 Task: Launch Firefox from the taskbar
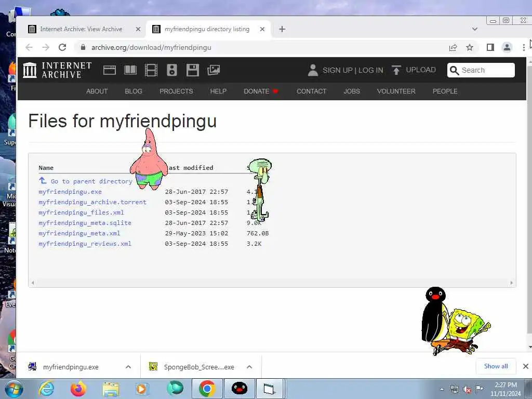coord(78,389)
